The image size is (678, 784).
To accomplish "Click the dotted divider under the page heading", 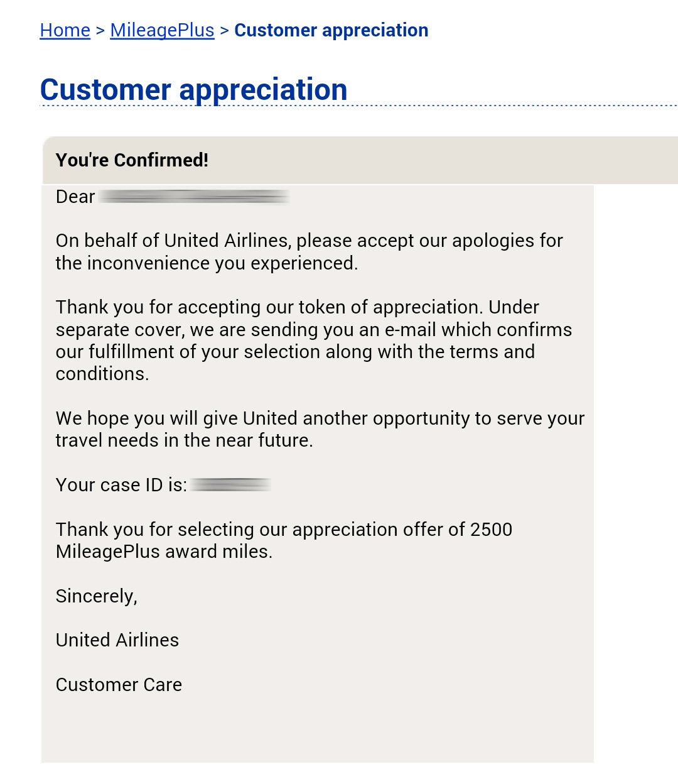I will 358,106.
